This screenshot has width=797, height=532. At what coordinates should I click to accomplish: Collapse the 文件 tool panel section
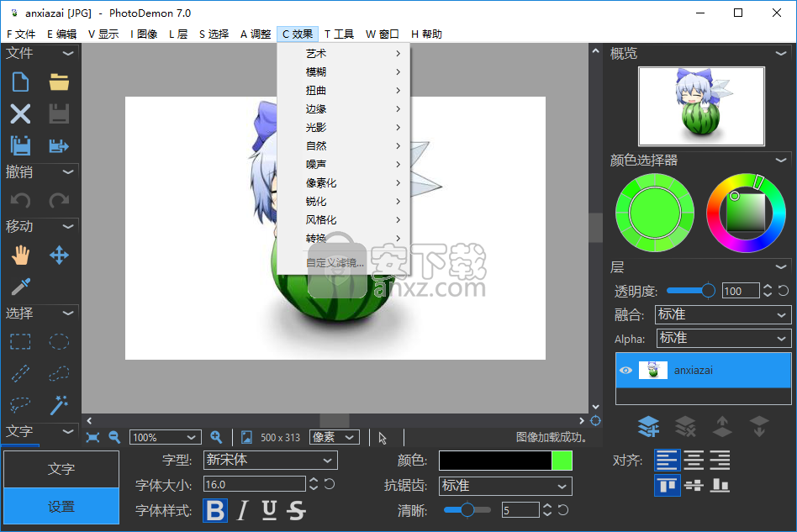[67, 53]
